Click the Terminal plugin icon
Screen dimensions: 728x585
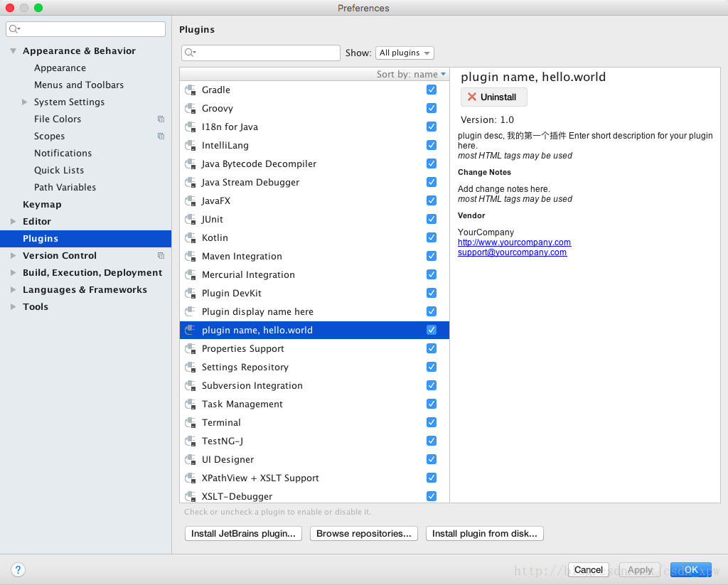point(191,422)
